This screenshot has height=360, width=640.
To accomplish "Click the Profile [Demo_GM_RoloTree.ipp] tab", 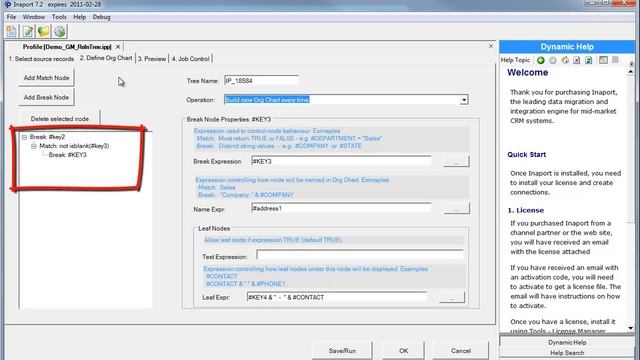I will (x=67, y=47).
